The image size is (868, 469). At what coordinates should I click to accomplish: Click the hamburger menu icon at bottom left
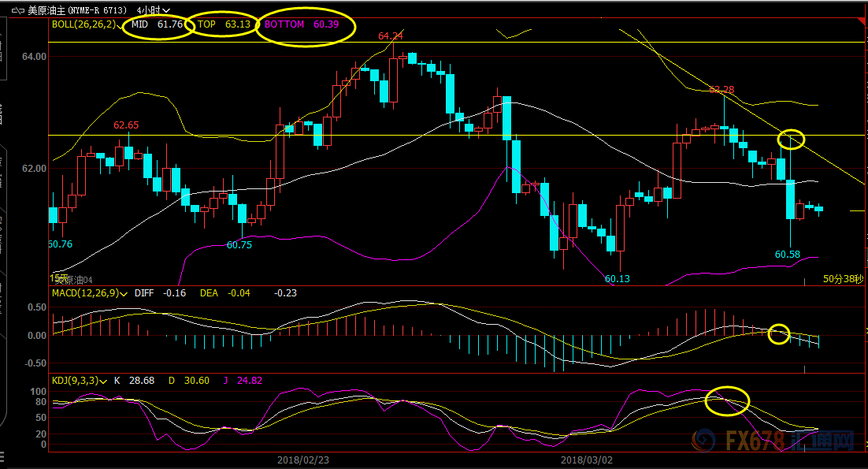[x=2, y=458]
